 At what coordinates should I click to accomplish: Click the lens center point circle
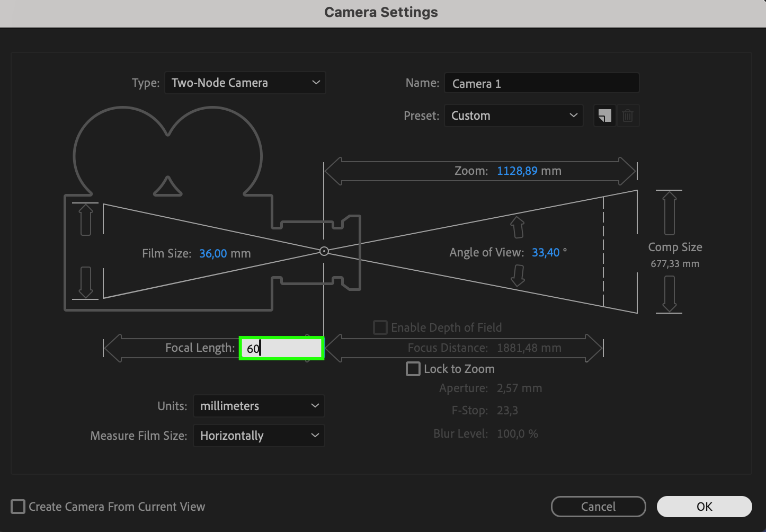324,251
